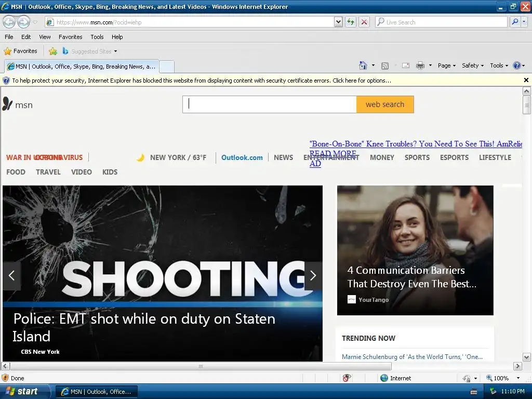Click the horizontal scrollbar thumb
This screenshot has width=532, height=399.
tap(201, 366)
